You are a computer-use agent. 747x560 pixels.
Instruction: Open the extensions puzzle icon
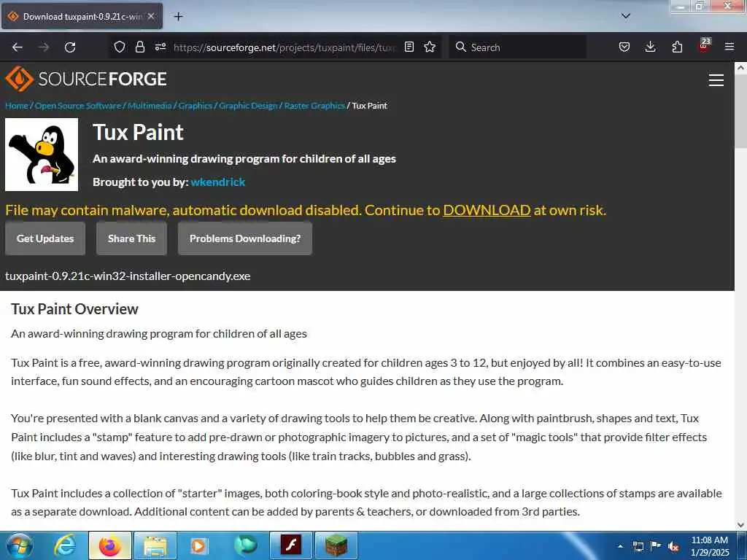[677, 47]
